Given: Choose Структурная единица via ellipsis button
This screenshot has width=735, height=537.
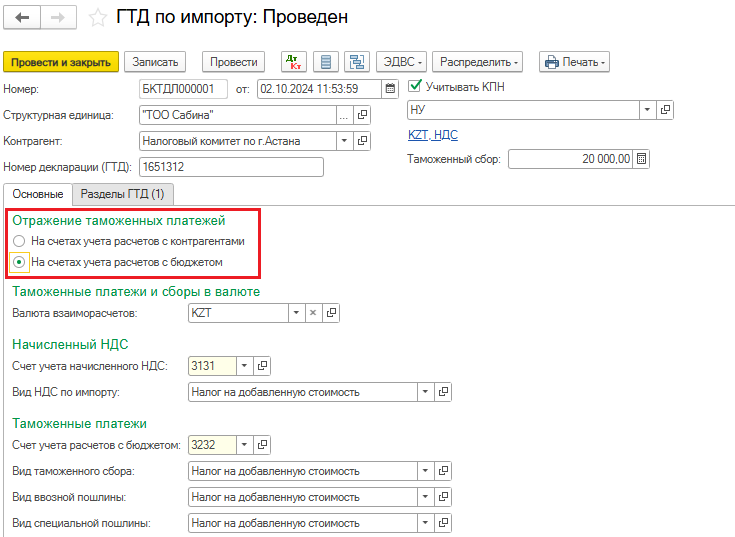Looking at the screenshot, I should (344, 115).
